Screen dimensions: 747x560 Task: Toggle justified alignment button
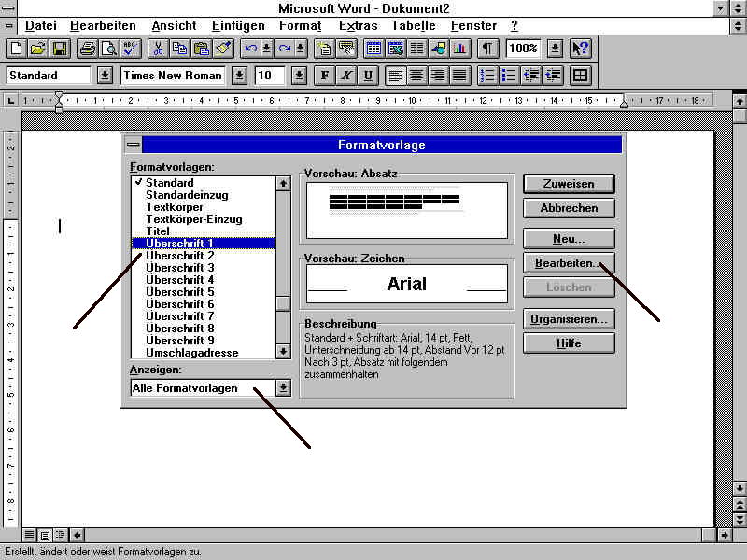459,76
